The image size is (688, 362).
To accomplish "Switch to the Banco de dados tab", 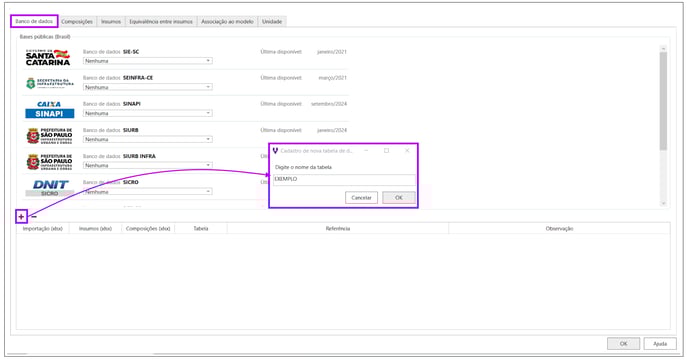I will [34, 21].
